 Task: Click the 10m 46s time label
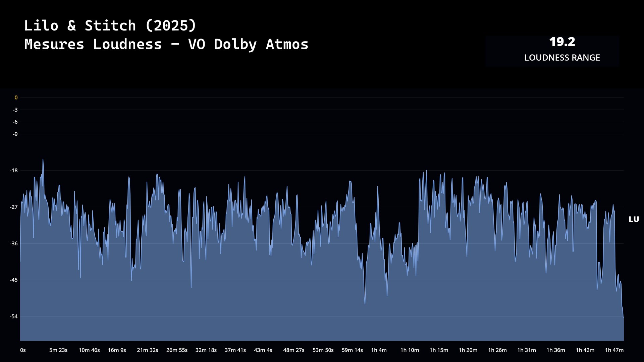89,350
